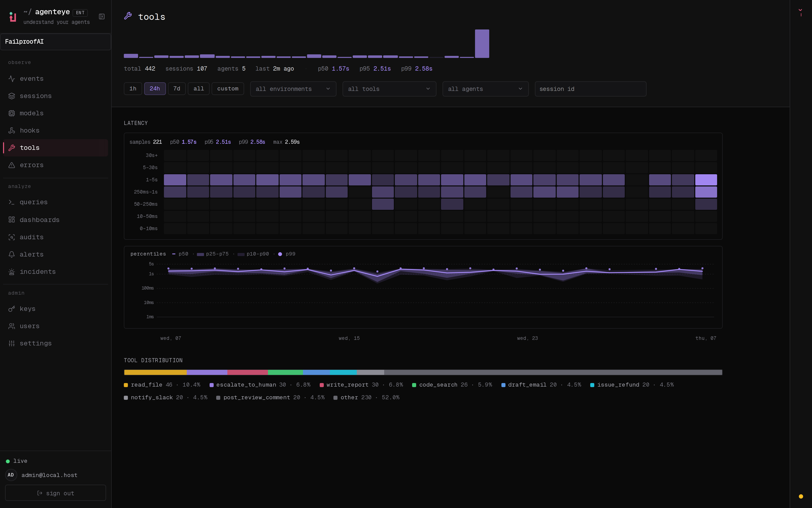Focus the session id input field
Screen dimensions: 812x508
(590, 89)
